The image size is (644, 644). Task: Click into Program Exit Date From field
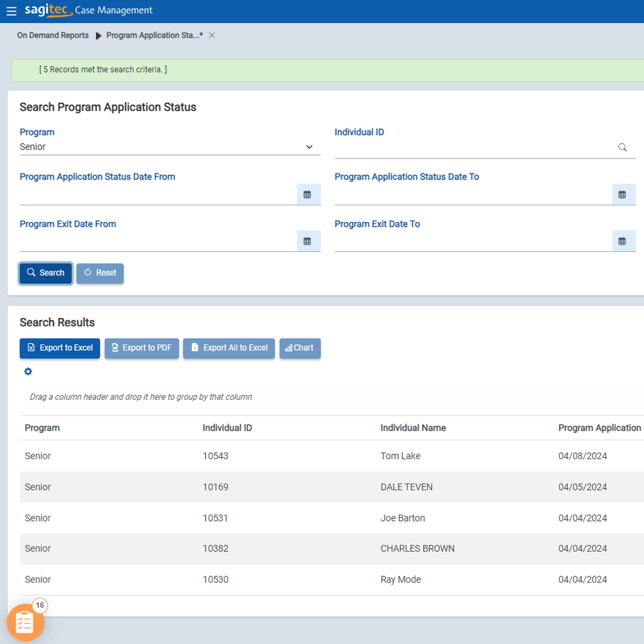click(158, 241)
